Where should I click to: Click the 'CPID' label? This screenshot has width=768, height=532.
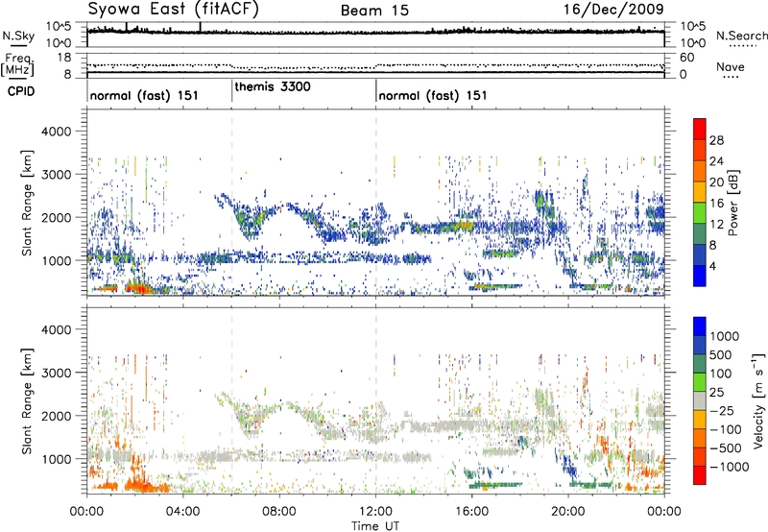point(21,91)
